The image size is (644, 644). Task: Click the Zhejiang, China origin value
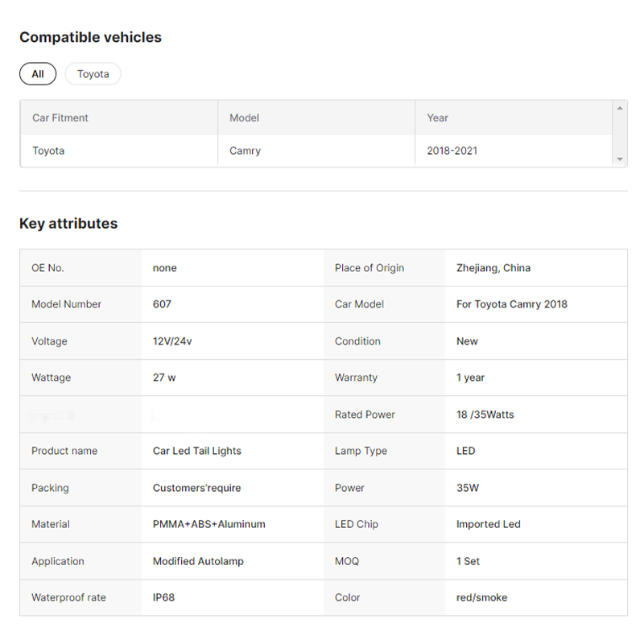click(x=493, y=268)
